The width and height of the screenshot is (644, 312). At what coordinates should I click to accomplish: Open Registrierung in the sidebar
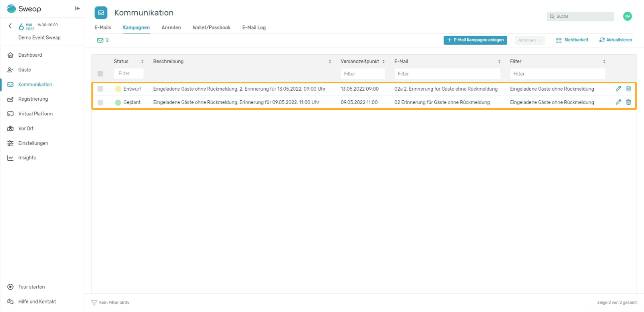pyautogui.click(x=33, y=99)
